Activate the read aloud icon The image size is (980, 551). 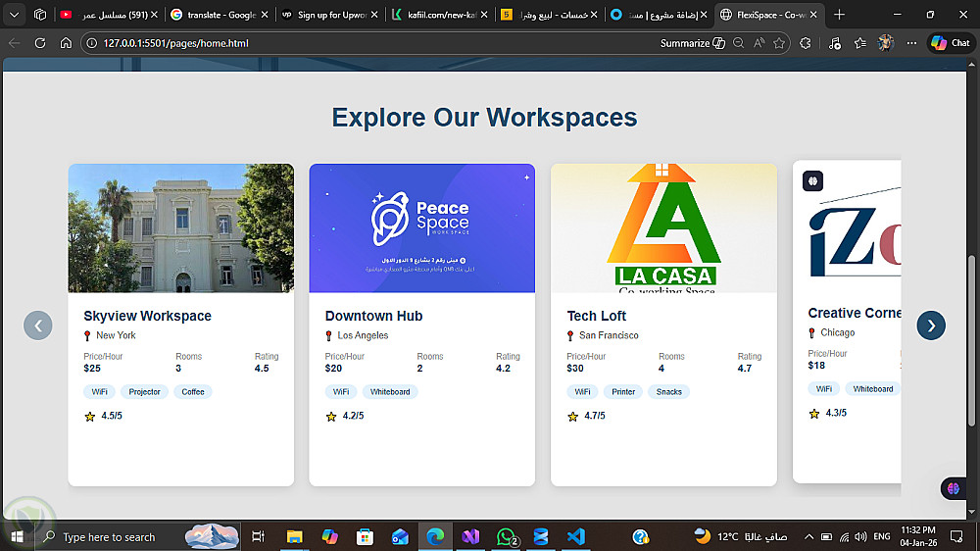759,43
